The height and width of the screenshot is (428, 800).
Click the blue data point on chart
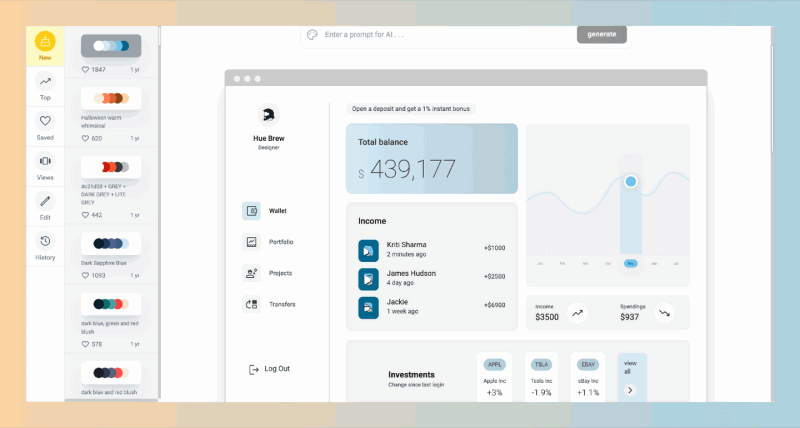tap(631, 182)
